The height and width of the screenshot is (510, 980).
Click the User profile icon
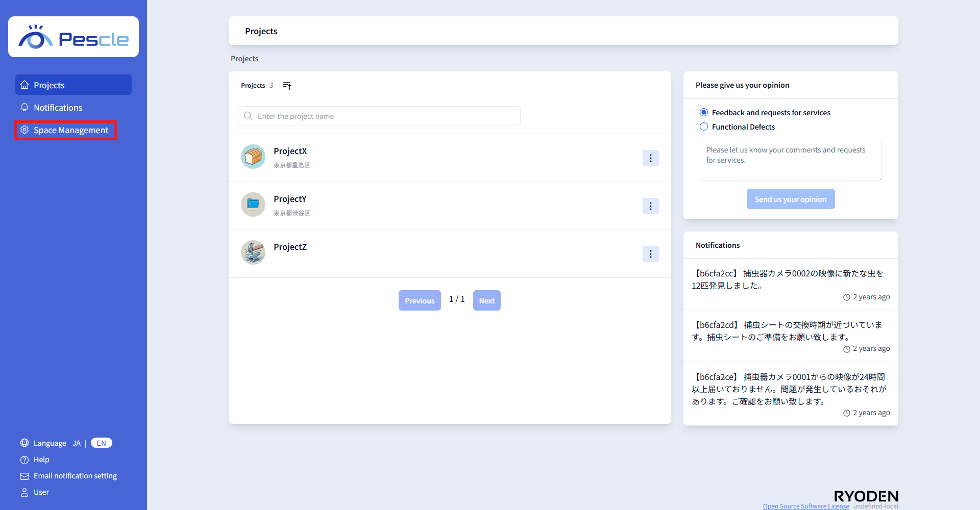(x=24, y=492)
